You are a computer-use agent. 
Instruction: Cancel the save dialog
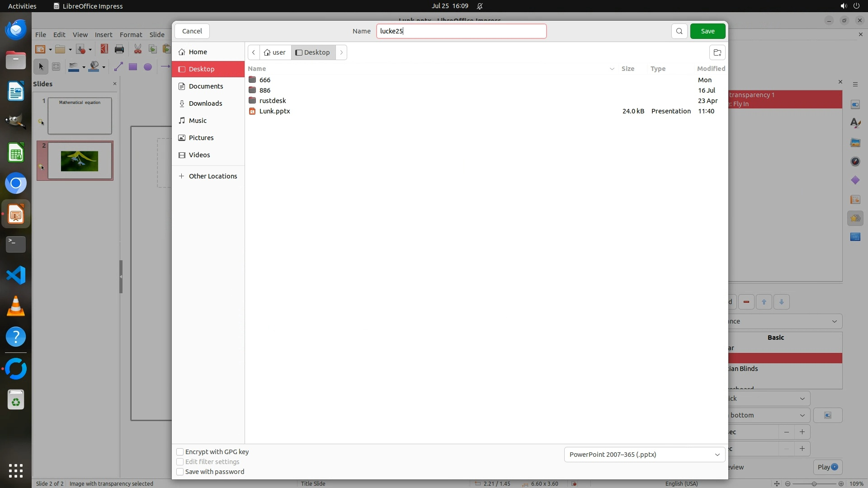tap(192, 31)
